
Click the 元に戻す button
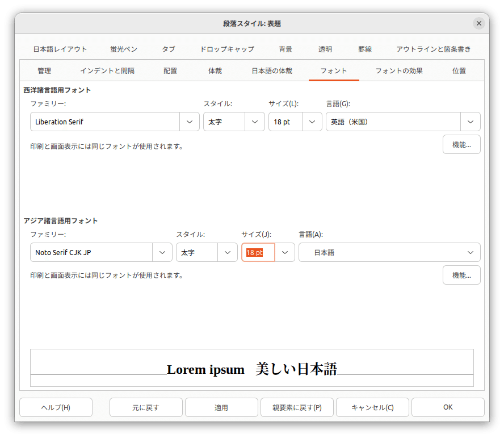(x=146, y=407)
